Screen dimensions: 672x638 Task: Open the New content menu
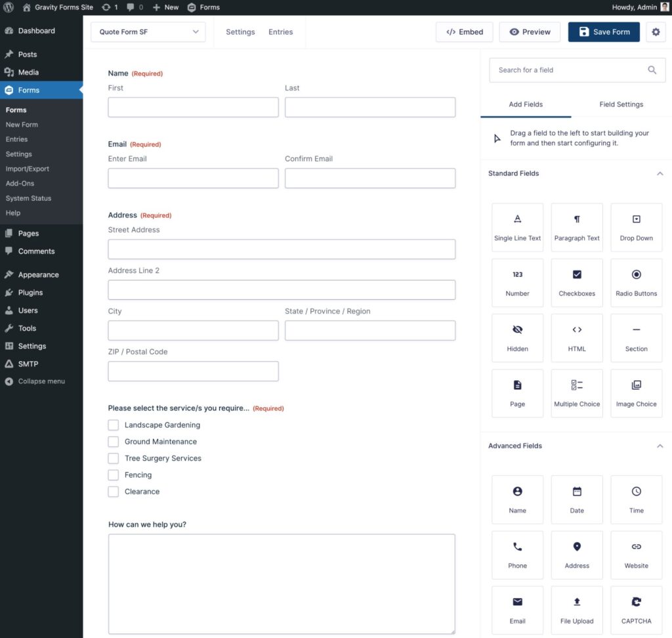click(165, 7)
